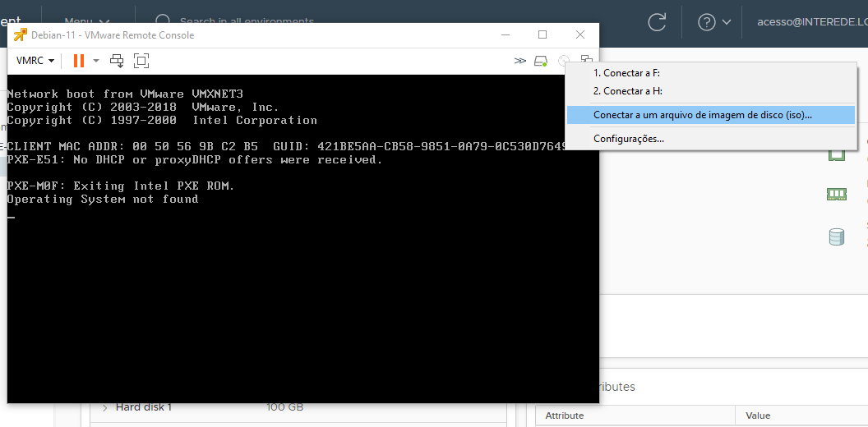Image resolution: width=868 pixels, height=427 pixels.
Task: Click the pause virtual machine icon
Action: [79, 61]
